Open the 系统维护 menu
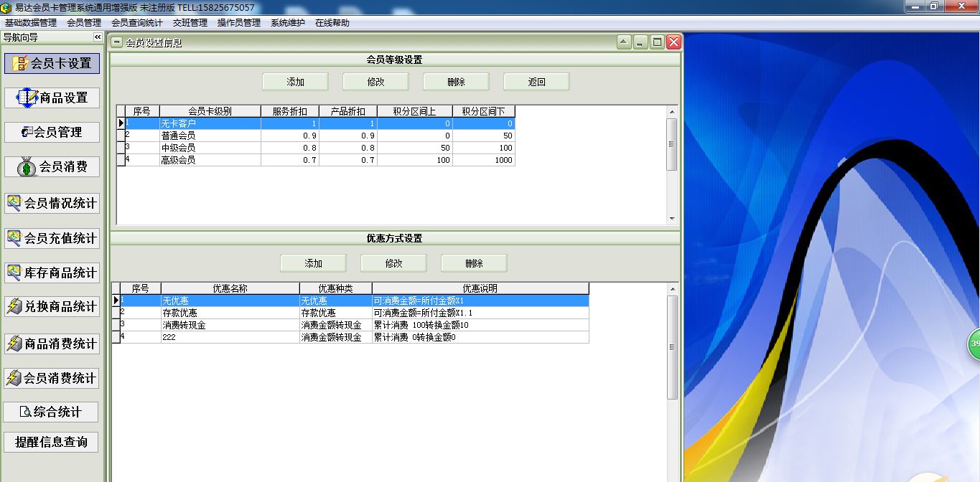This screenshot has width=980, height=482. [288, 23]
